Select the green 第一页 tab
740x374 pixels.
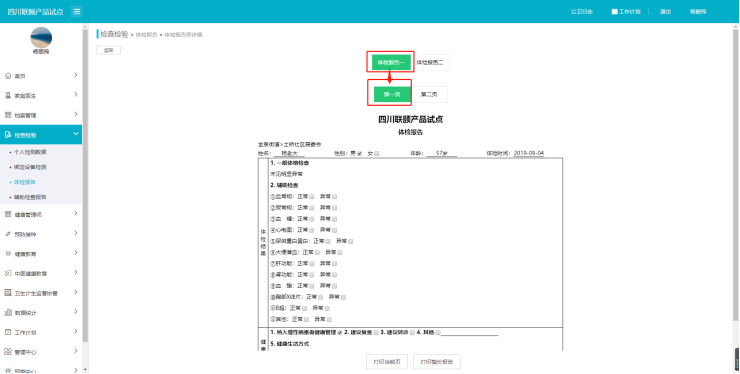tap(392, 94)
